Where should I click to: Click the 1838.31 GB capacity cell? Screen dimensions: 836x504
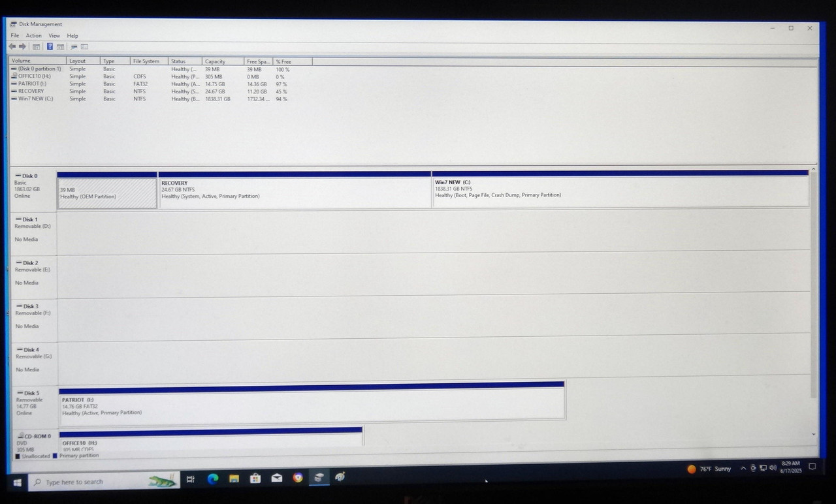click(217, 99)
